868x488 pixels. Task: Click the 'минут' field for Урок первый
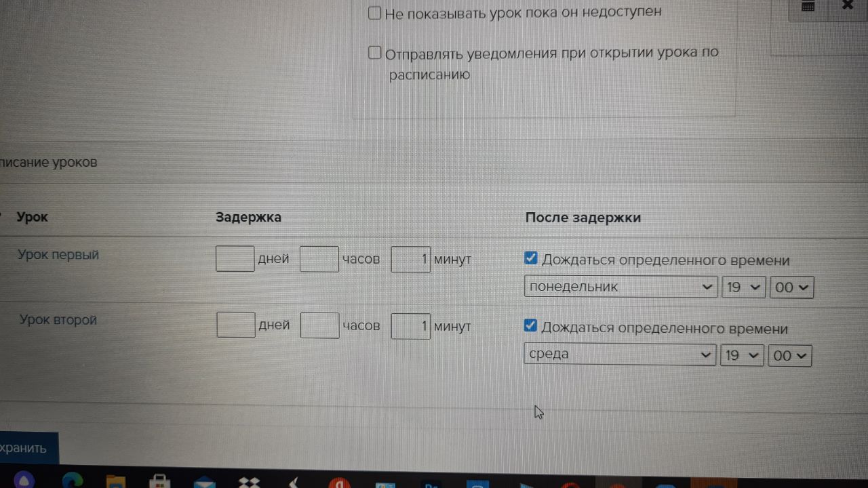[x=411, y=259]
